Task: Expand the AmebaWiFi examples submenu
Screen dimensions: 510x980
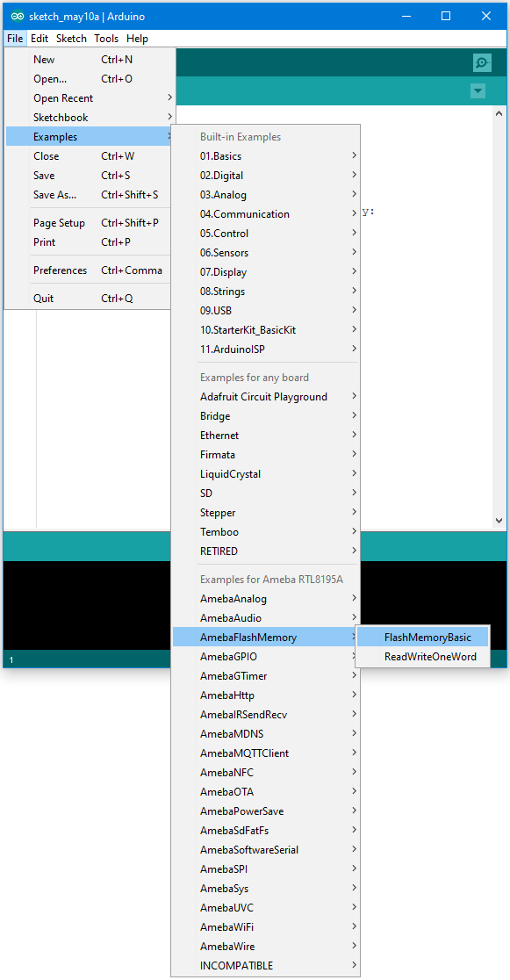Action: 266,927
